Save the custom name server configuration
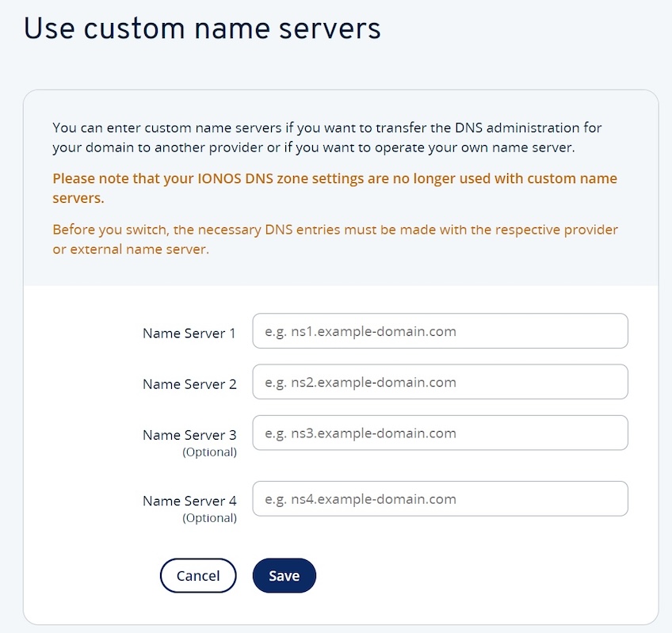 (x=284, y=576)
